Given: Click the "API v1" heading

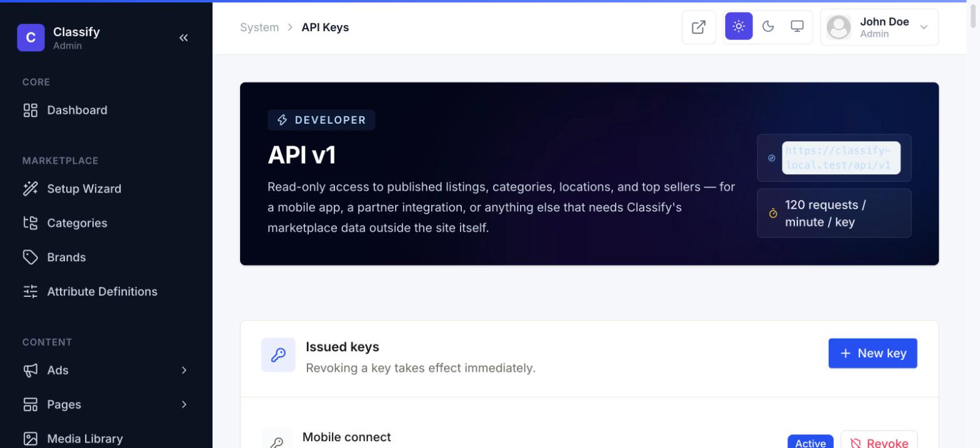Looking at the screenshot, I should coord(302,155).
